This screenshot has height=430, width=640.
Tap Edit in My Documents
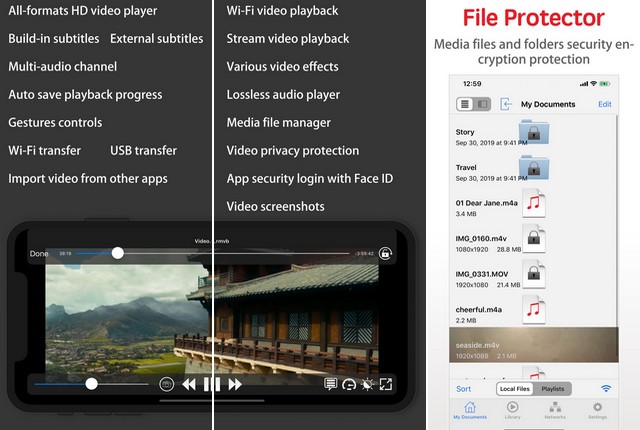click(604, 104)
